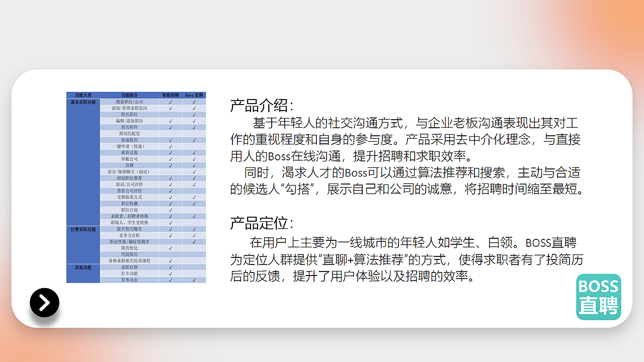Image resolution: width=644 pixels, height=362 pixels.
Task: Click the 职业性格/偏好度测评 table row
Action: pos(153,242)
